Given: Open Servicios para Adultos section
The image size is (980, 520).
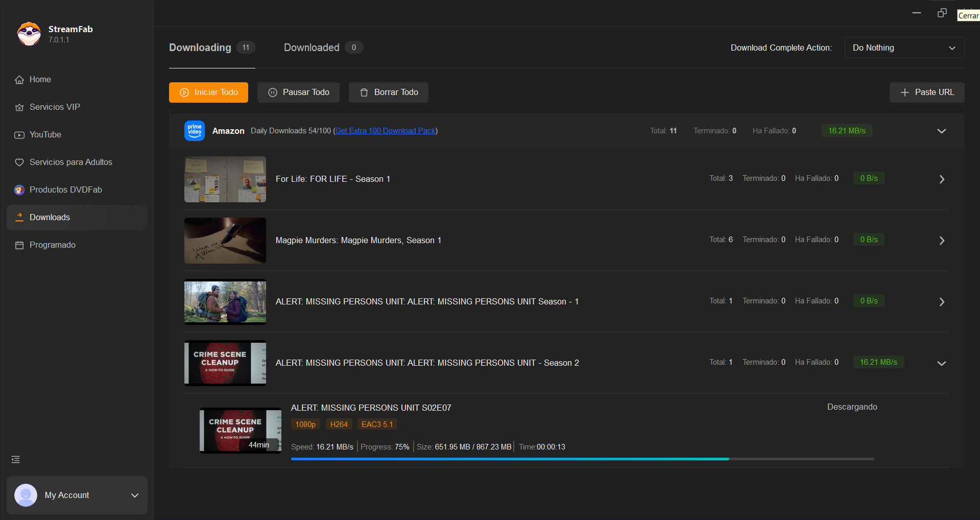Looking at the screenshot, I should click(70, 162).
